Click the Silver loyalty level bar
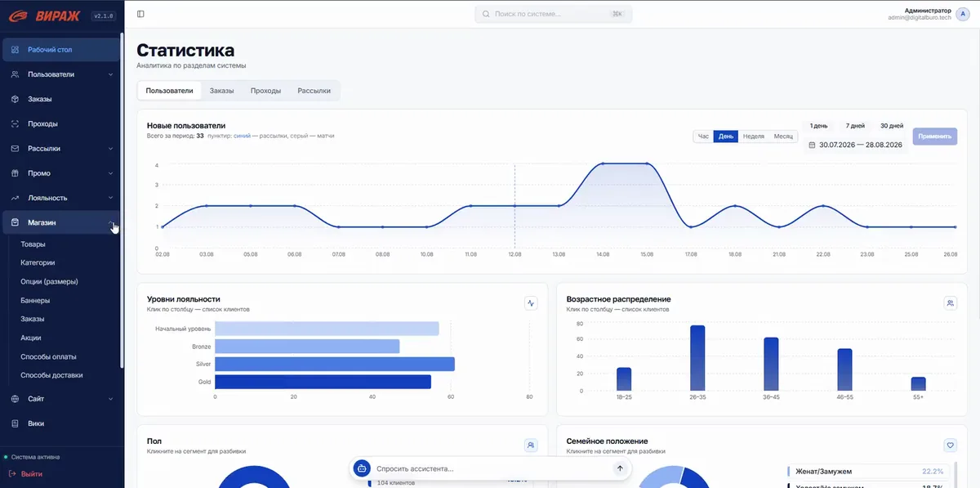The height and width of the screenshot is (488, 980). [335, 365]
